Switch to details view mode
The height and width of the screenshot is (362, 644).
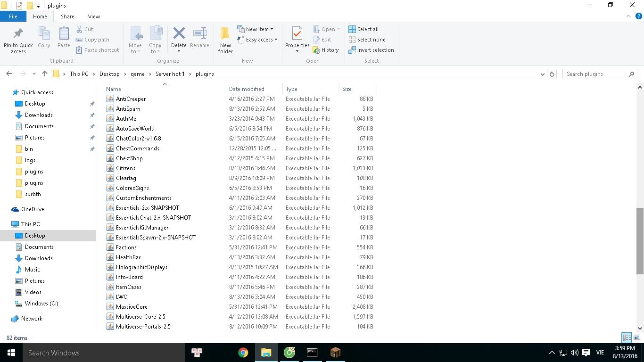click(x=627, y=337)
